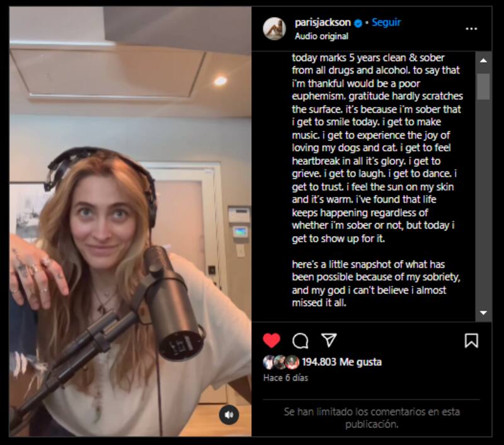Viewport: 504px width, 445px height.
Task: Follow account via Seguir link
Action: point(386,23)
